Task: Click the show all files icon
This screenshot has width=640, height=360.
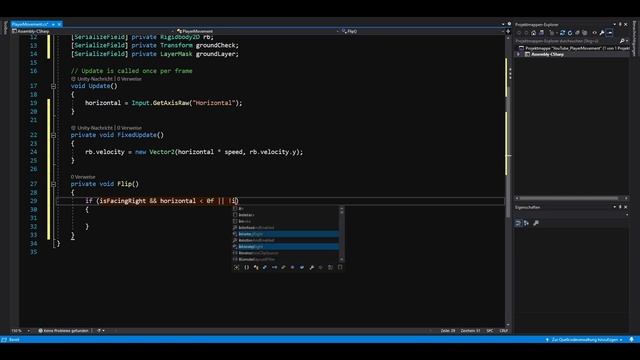Action: click(x=584, y=33)
